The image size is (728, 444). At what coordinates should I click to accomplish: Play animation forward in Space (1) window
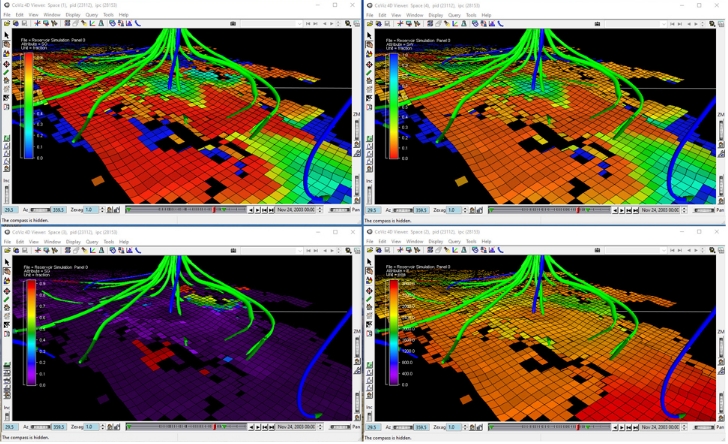pyautogui.click(x=258, y=210)
